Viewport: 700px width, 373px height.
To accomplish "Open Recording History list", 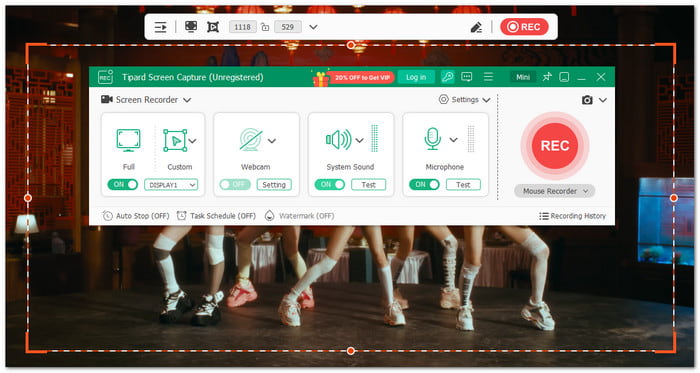I will (x=573, y=216).
